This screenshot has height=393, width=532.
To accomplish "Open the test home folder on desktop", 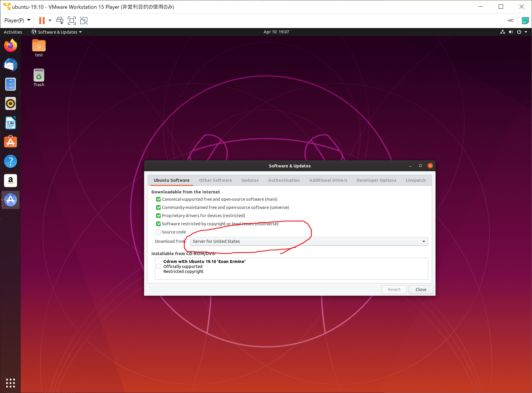I will (39, 48).
